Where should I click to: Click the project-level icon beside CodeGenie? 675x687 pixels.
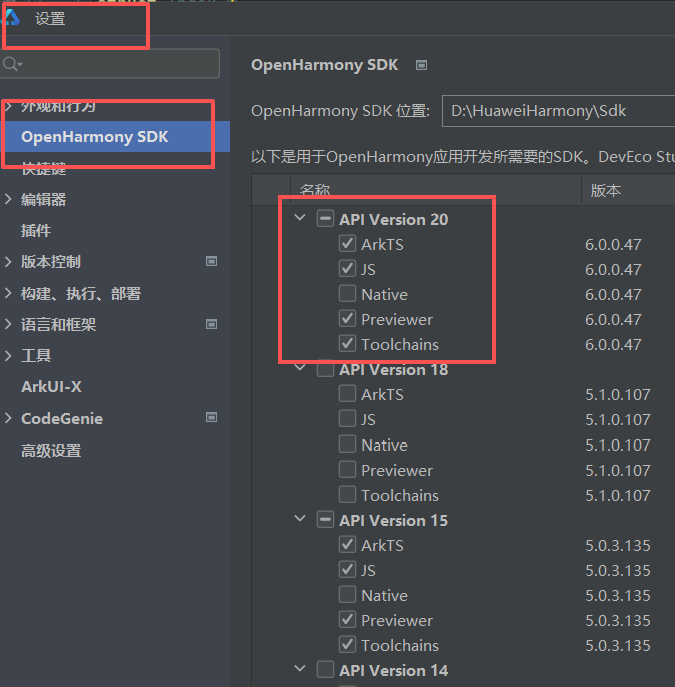[212, 418]
